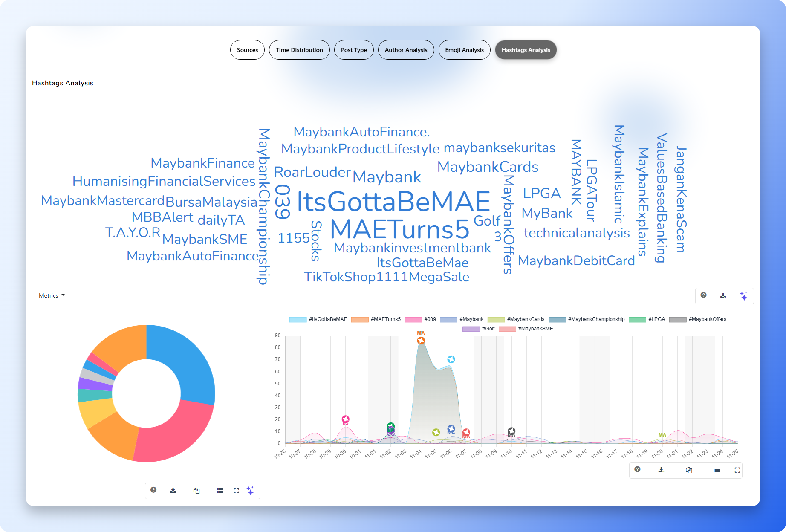786x532 pixels.
Task: Toggle #MaybankCards series in chart legend
Action: click(x=516, y=319)
